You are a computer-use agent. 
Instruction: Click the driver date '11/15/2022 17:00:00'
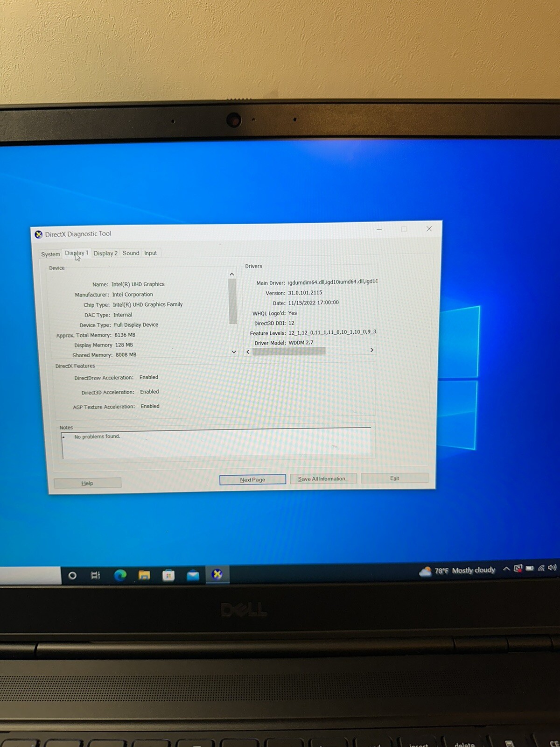tap(314, 303)
